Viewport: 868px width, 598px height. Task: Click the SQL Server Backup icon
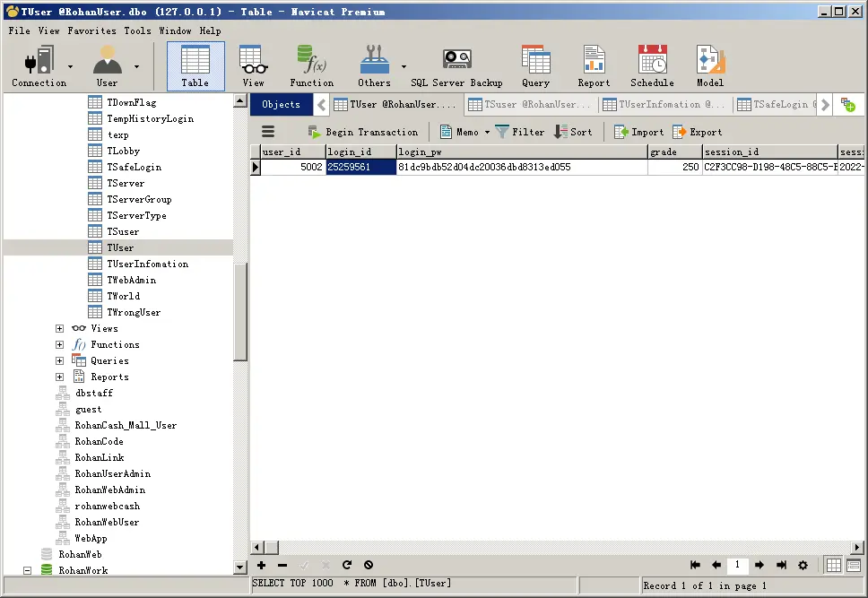tap(456, 66)
